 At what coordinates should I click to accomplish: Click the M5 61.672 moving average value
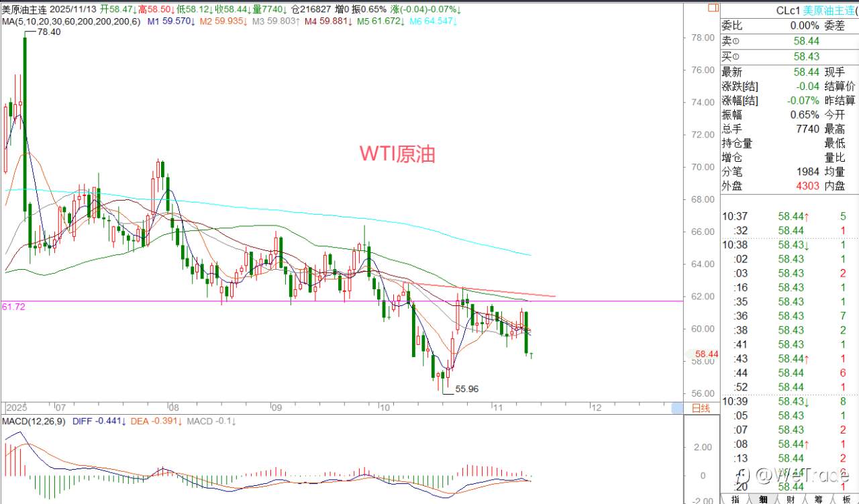[x=381, y=21]
